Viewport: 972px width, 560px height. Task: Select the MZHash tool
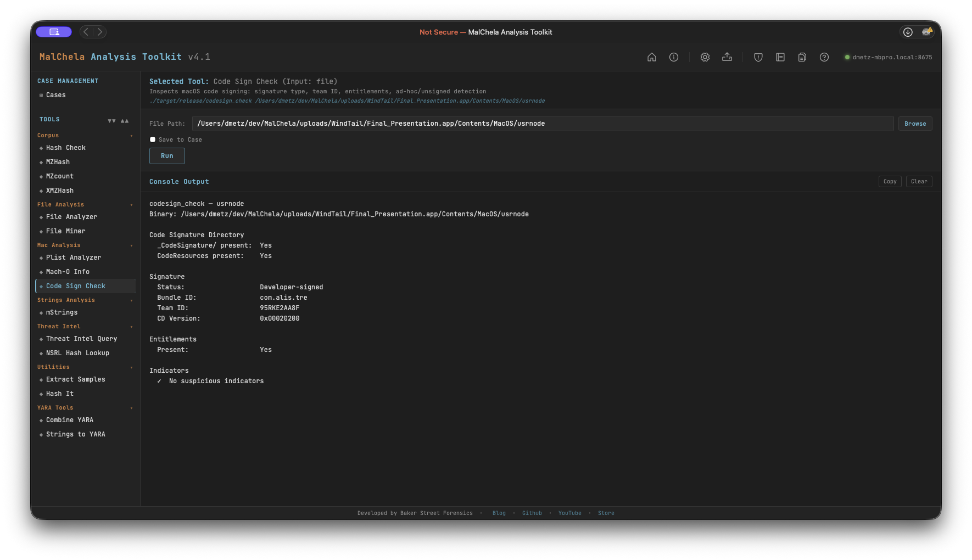tap(85, 162)
